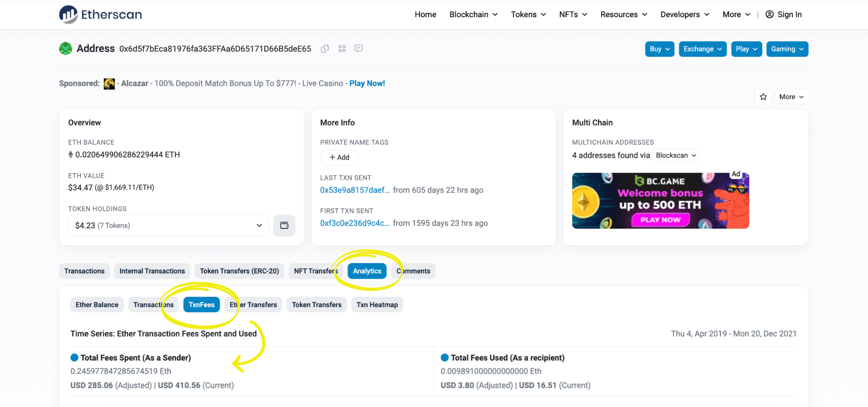Viewport: 868px width, 407px height.
Task: Toggle the Txn Heatmap view
Action: coord(377,304)
